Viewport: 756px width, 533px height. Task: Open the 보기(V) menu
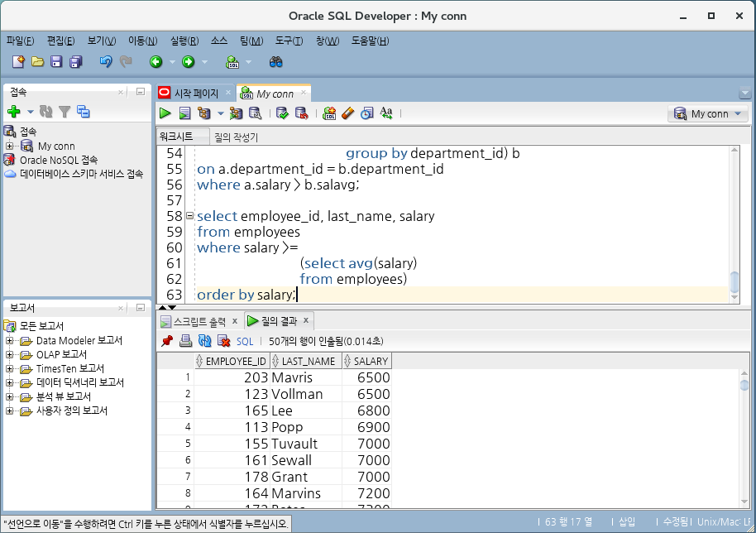click(102, 41)
